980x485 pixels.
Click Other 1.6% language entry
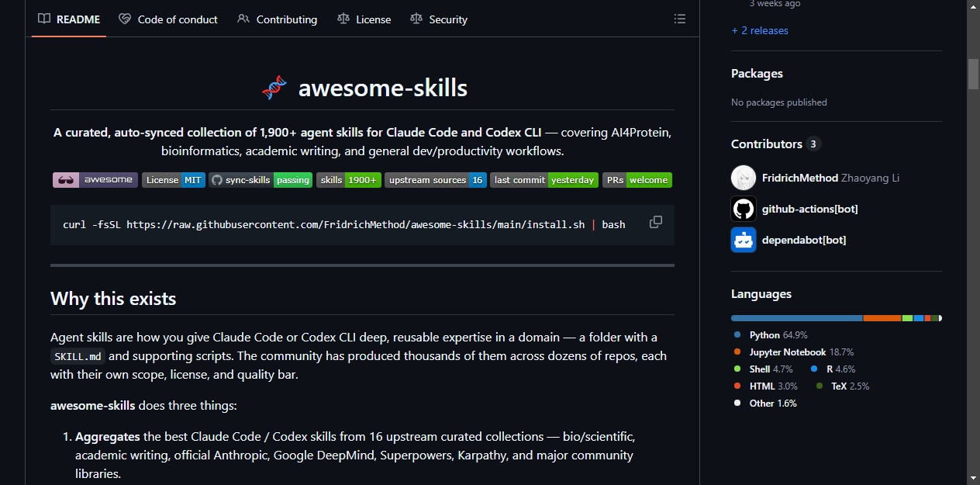[765, 404]
